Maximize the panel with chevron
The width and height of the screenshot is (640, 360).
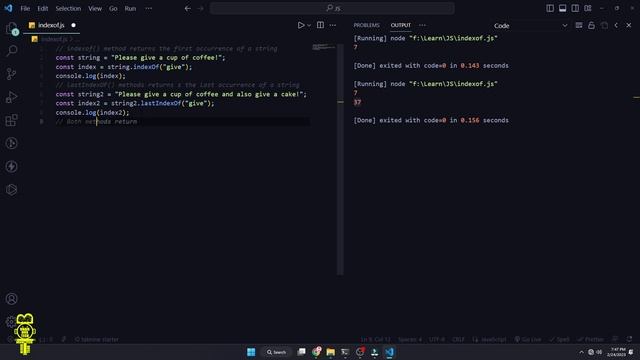616,25
